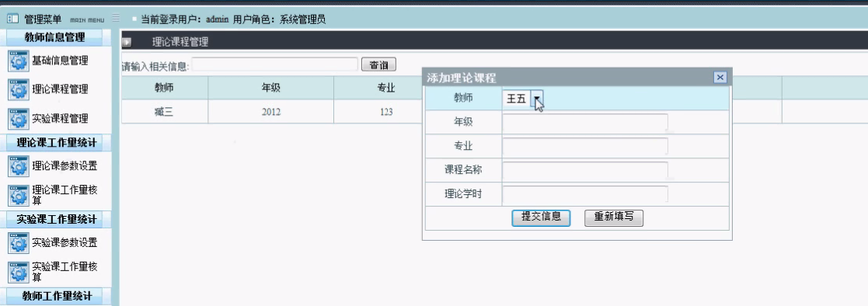Click the gear icon beside 基础信息管理
Viewport: 868px width, 306px height.
19,61
